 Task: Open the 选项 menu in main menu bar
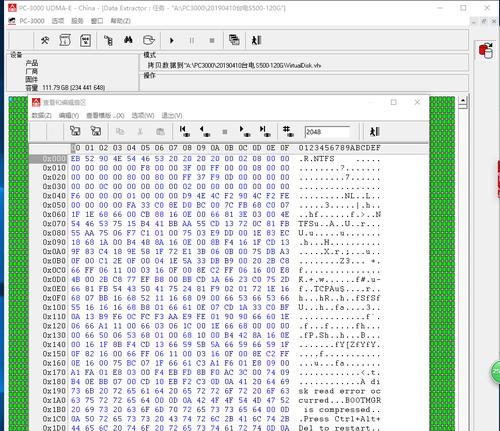click(x=58, y=21)
